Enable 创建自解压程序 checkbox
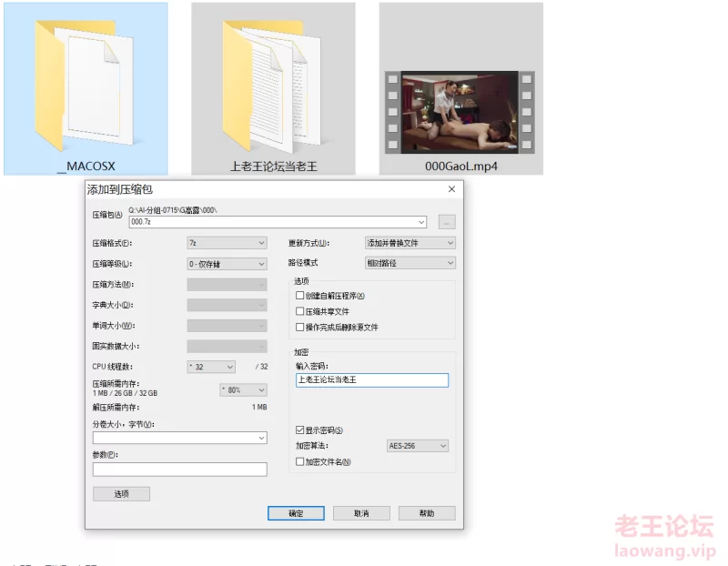This screenshot has width=728, height=566. tap(300, 296)
